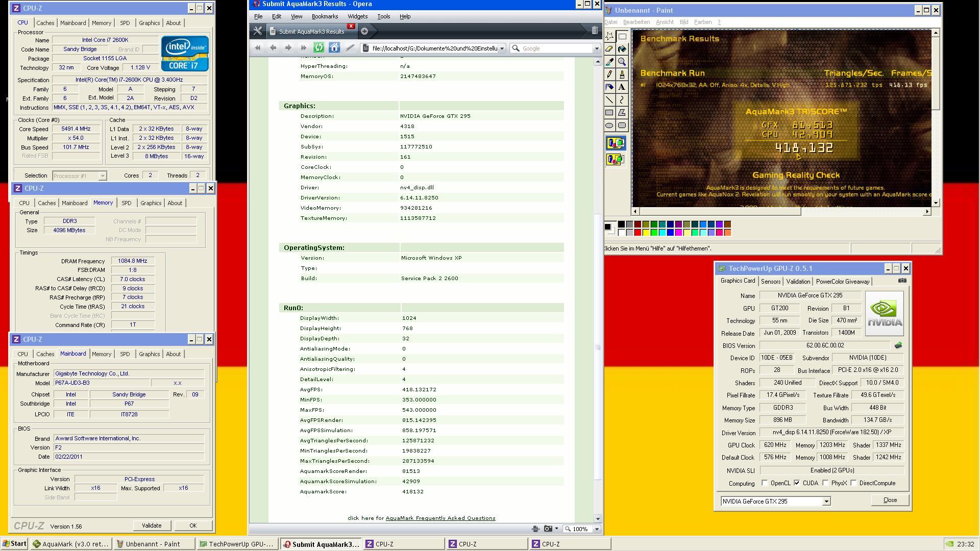Image resolution: width=980 pixels, height=551 pixels.
Task: Select the Free-Form Select tool in Paint
Action: click(609, 36)
